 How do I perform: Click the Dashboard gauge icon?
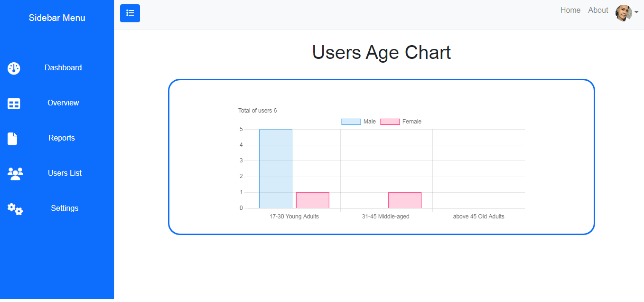pyautogui.click(x=14, y=68)
